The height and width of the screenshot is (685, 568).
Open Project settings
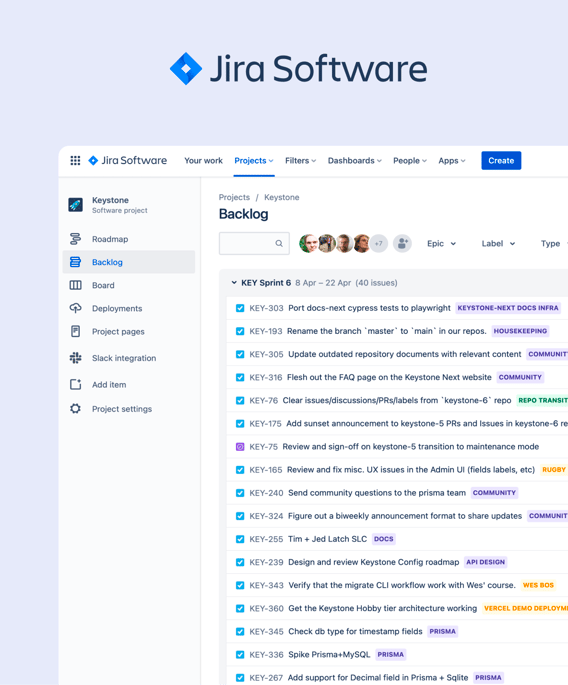(x=122, y=409)
